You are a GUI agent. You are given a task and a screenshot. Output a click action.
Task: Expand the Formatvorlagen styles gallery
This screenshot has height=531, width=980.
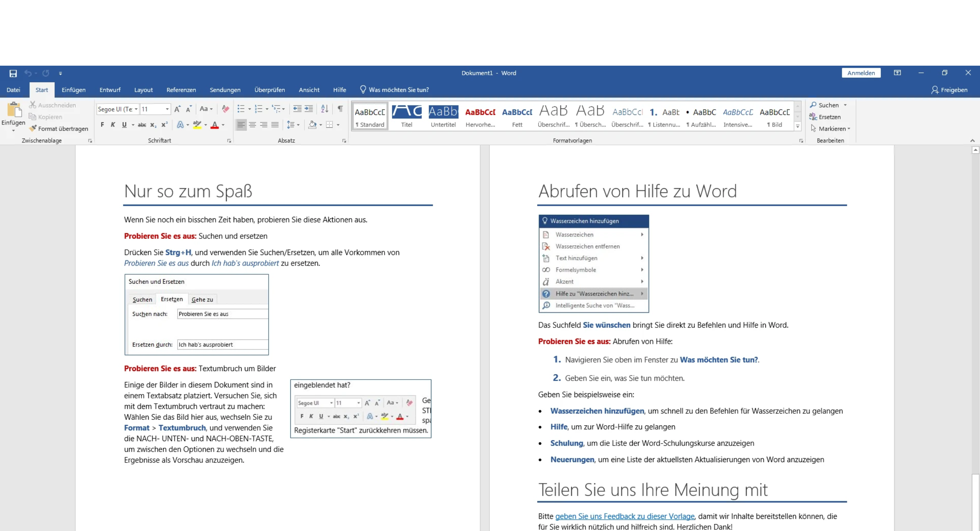pyautogui.click(x=798, y=127)
